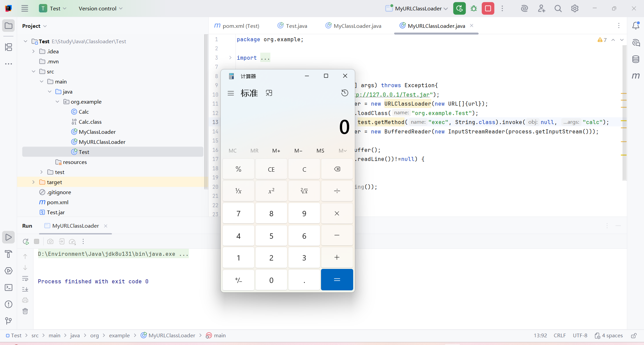Open the Database tool window

pos(636,59)
